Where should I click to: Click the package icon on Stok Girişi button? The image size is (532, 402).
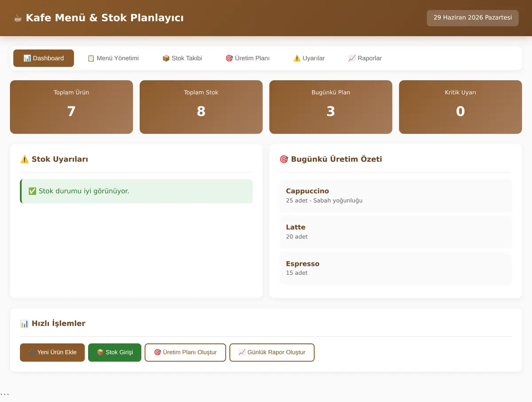(100, 352)
